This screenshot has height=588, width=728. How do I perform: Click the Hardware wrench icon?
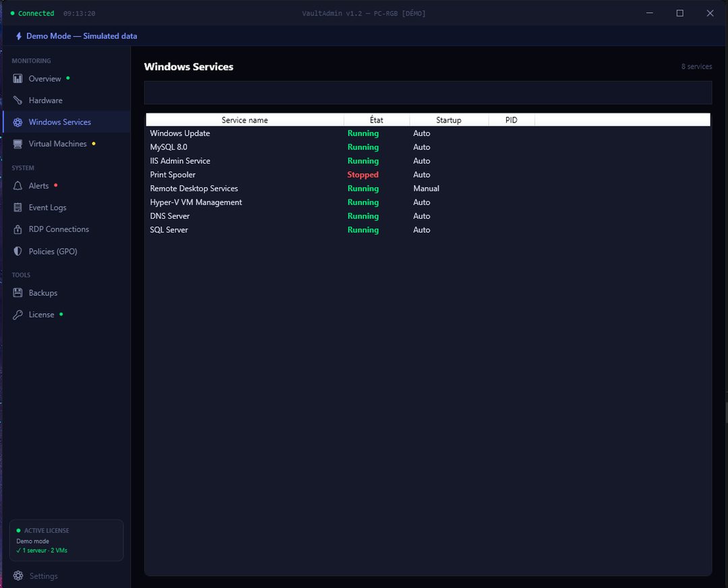pos(18,100)
